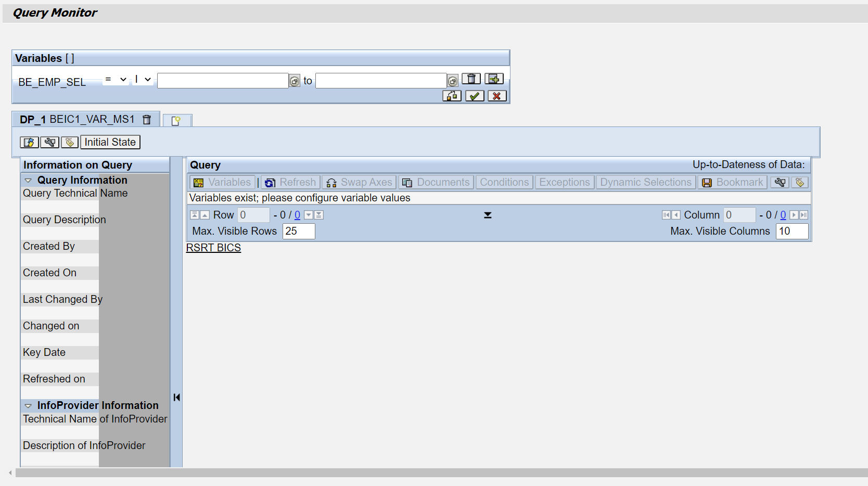
Task: Jump to first row page
Action: [195, 215]
